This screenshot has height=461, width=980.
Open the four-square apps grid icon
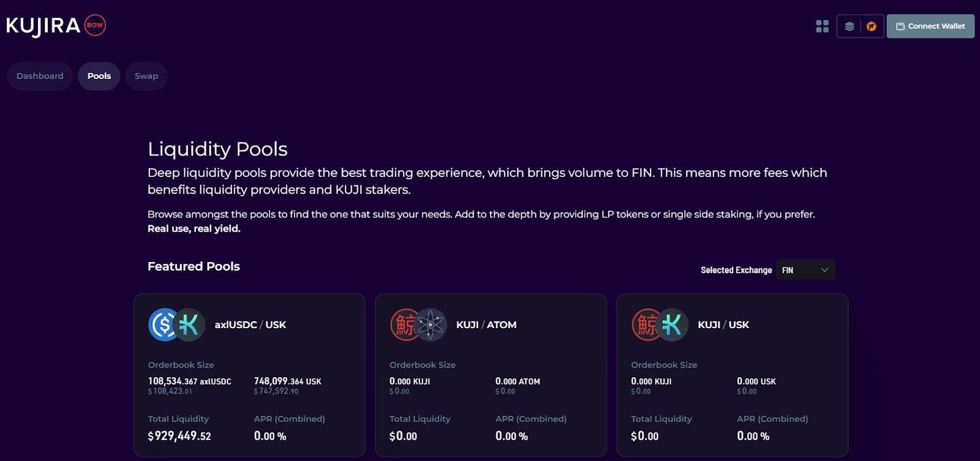point(822,26)
